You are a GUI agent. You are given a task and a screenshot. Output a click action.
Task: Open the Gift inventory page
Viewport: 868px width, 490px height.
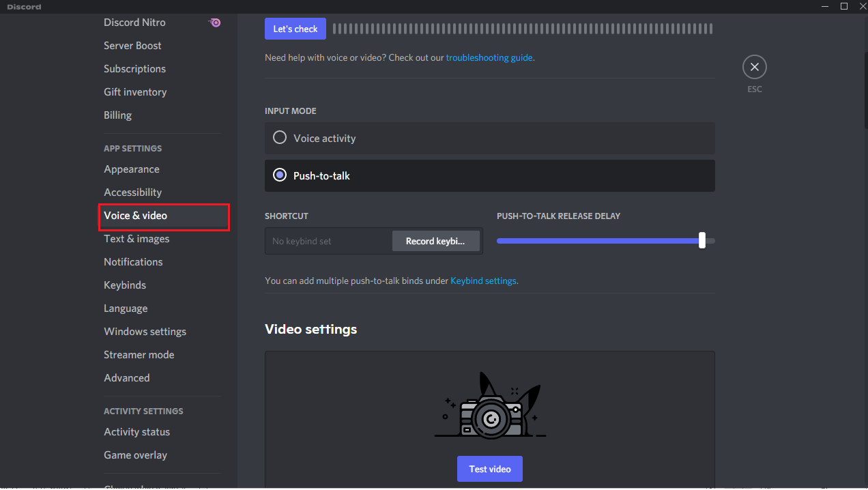[x=135, y=91]
